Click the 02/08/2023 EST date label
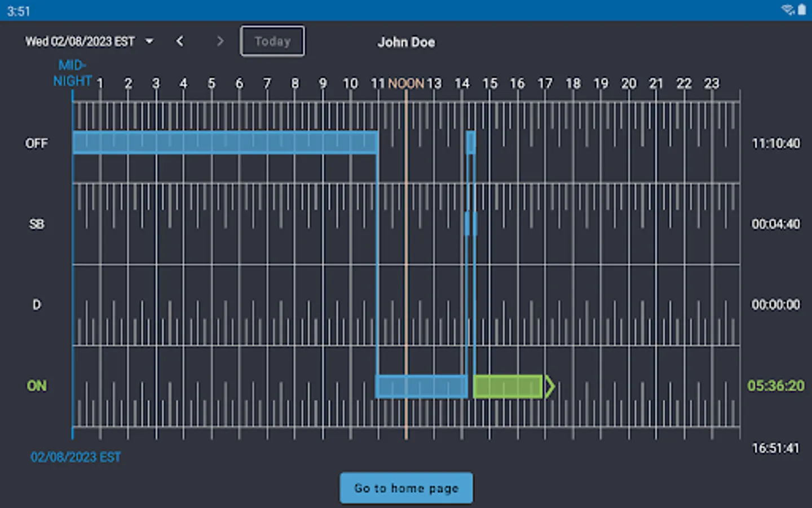The height and width of the screenshot is (508, 812). (76, 457)
